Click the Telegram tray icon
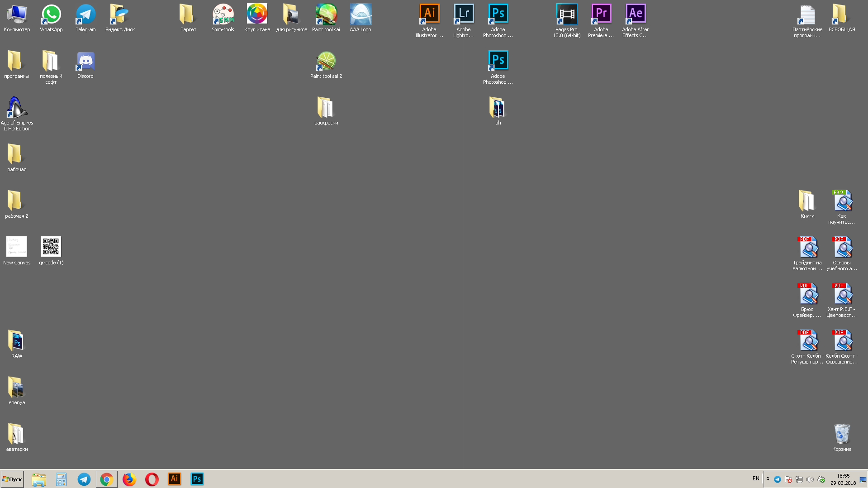Screen dimensions: 868x488 click(778, 479)
